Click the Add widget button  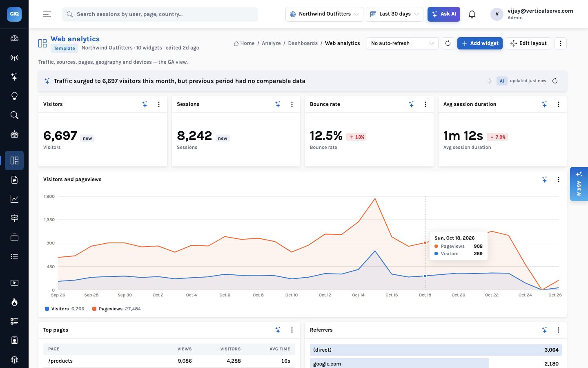click(480, 43)
